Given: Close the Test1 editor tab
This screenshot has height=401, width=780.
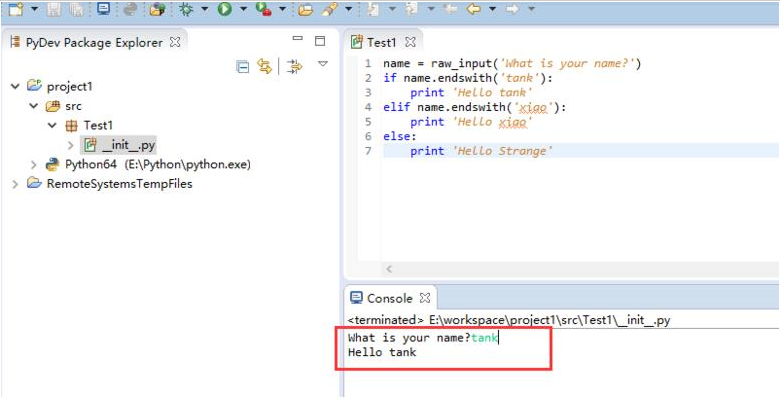Looking at the screenshot, I should point(410,42).
